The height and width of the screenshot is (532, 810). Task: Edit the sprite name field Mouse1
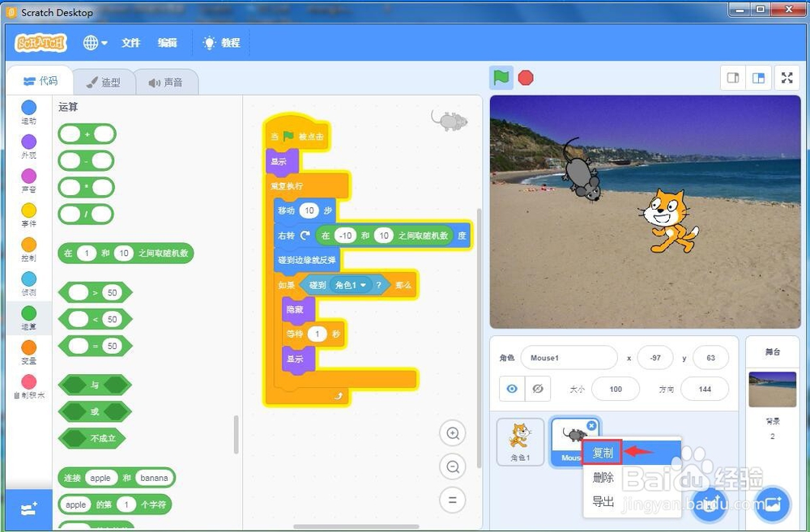569,357
